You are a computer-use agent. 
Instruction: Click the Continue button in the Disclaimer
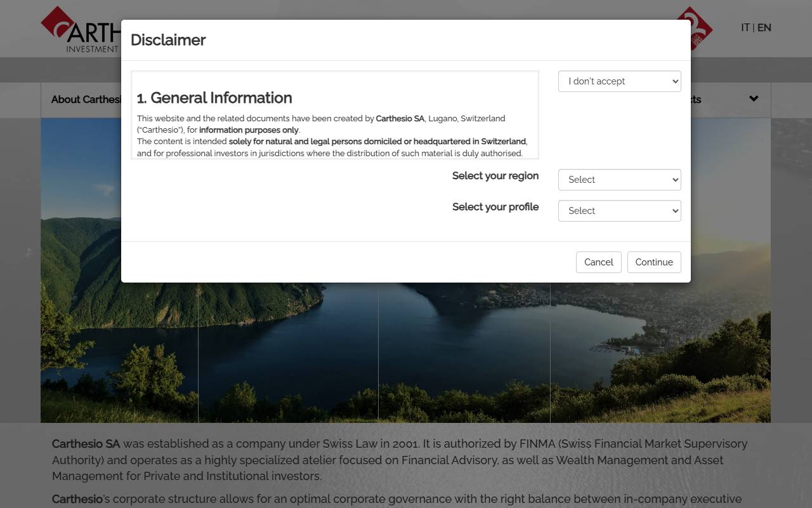[x=654, y=262]
